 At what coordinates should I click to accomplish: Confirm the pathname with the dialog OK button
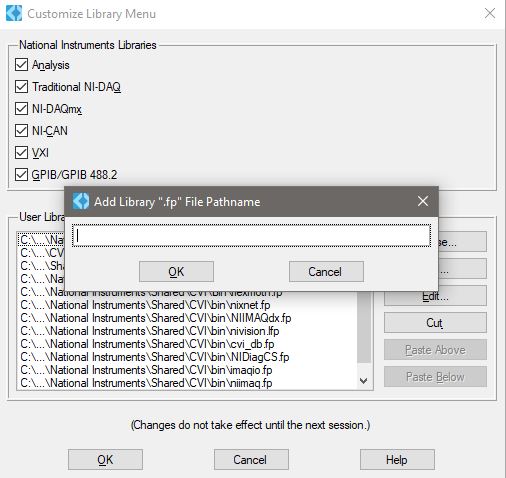point(176,272)
